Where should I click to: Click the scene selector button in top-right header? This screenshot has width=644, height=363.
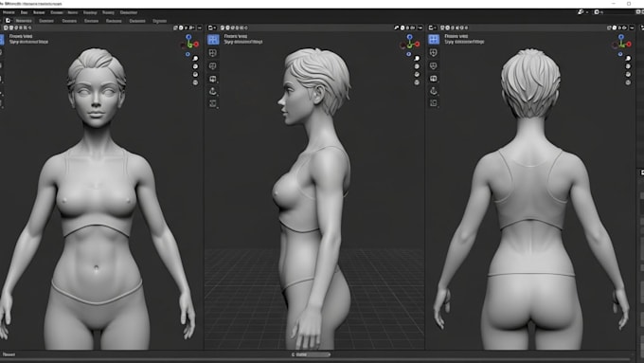(581, 12)
